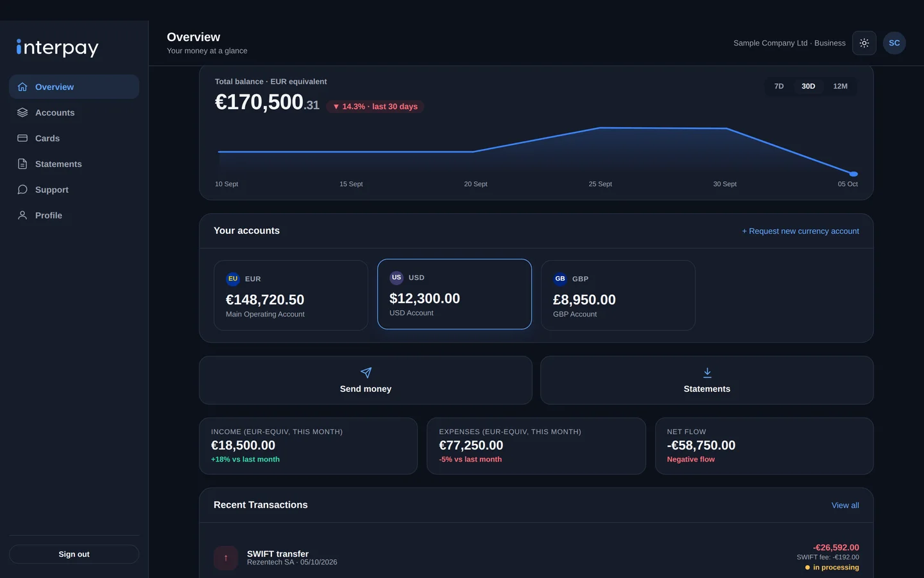Click the Support chat bubble icon
This screenshot has width=924, height=578.
point(22,189)
